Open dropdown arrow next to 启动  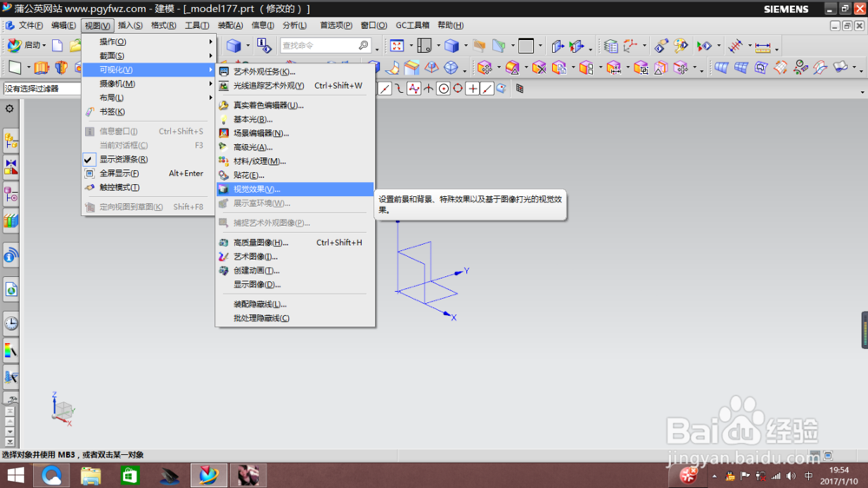tap(44, 45)
